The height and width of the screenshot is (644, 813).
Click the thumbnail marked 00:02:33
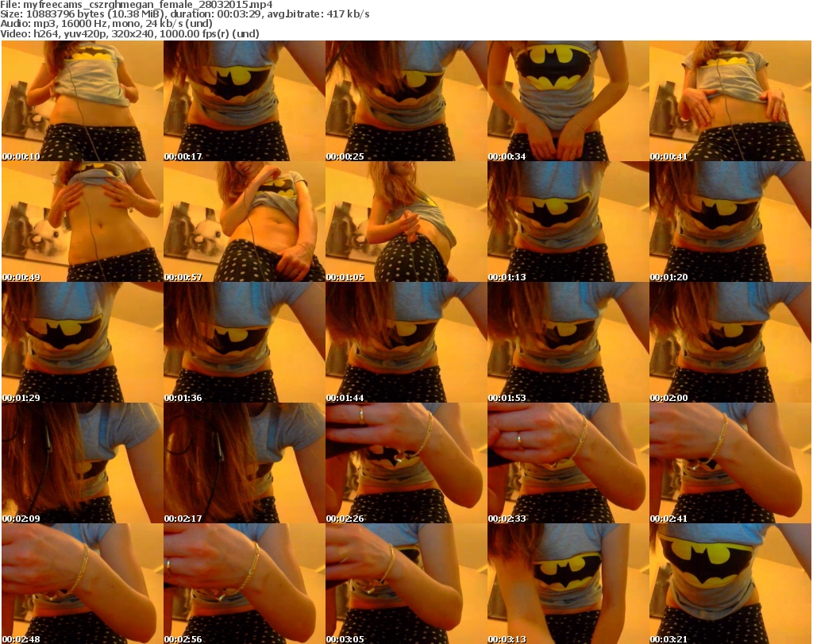click(568, 463)
